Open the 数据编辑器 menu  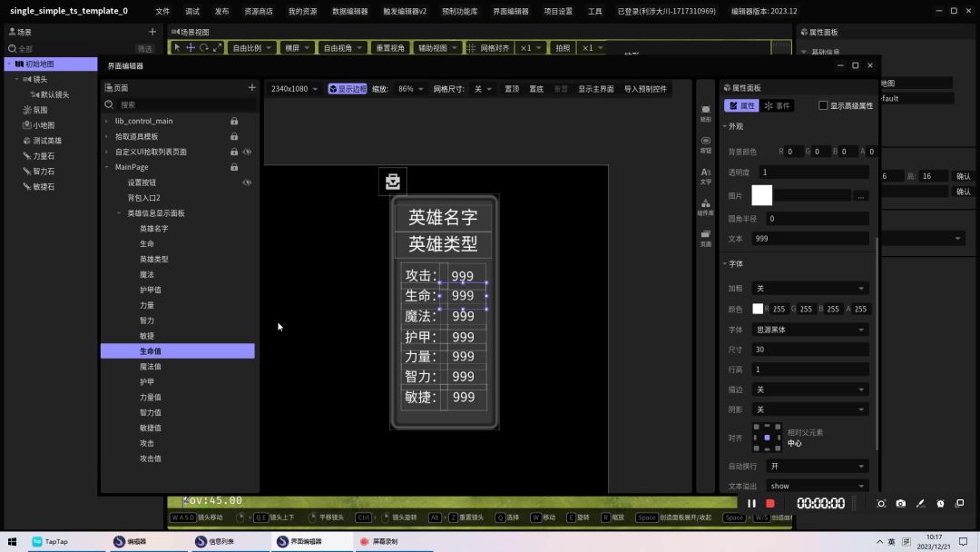(x=349, y=11)
